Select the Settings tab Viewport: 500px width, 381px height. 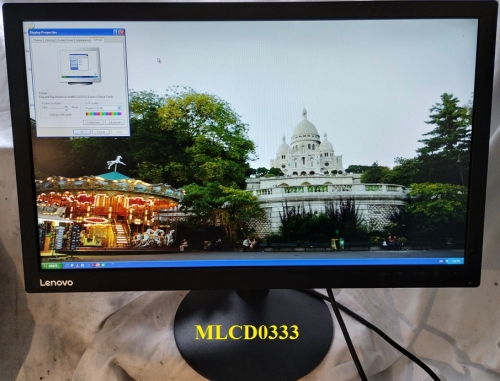(98, 40)
